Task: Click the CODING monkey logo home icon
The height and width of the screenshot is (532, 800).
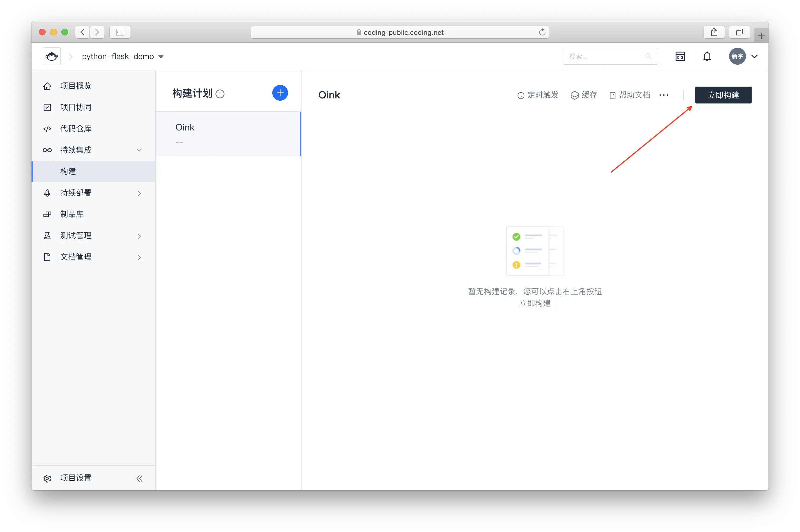Action: click(x=51, y=56)
